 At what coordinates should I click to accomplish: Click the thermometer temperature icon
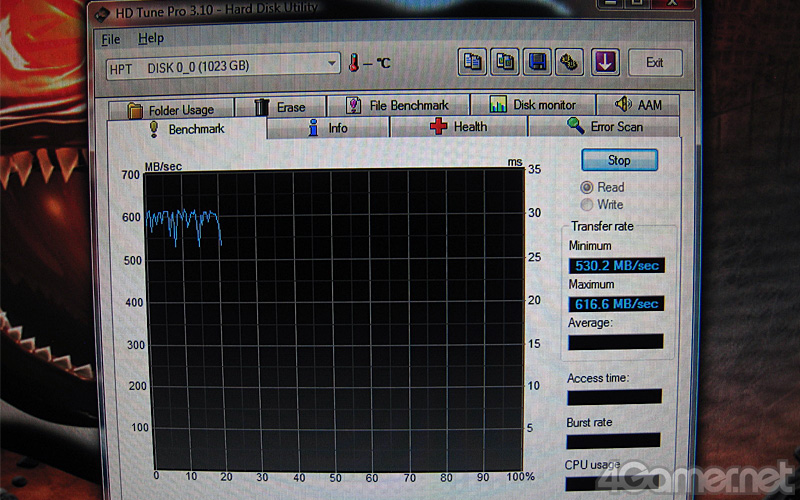[x=354, y=64]
